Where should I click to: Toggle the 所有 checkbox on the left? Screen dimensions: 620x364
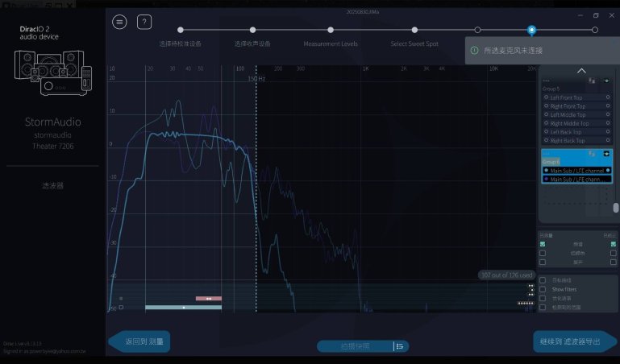543,244
